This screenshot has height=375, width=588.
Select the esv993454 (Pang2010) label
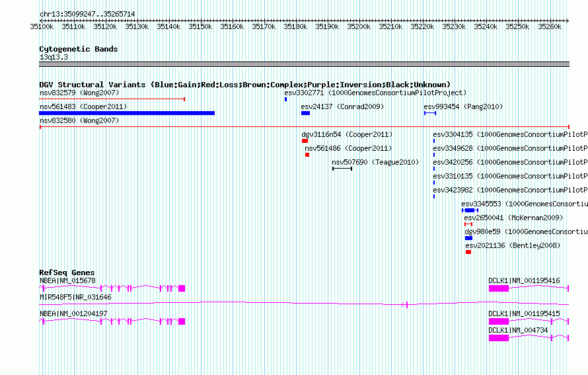point(463,106)
